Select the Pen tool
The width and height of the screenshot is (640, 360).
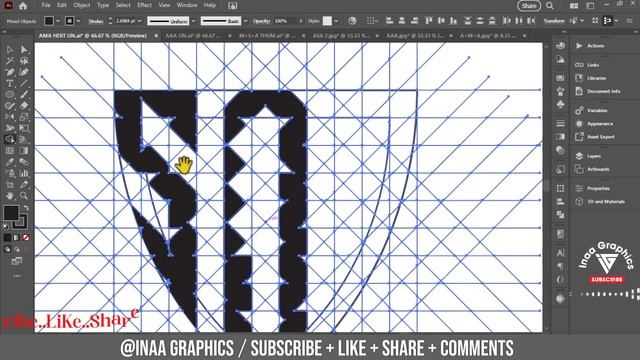pyautogui.click(x=10, y=73)
